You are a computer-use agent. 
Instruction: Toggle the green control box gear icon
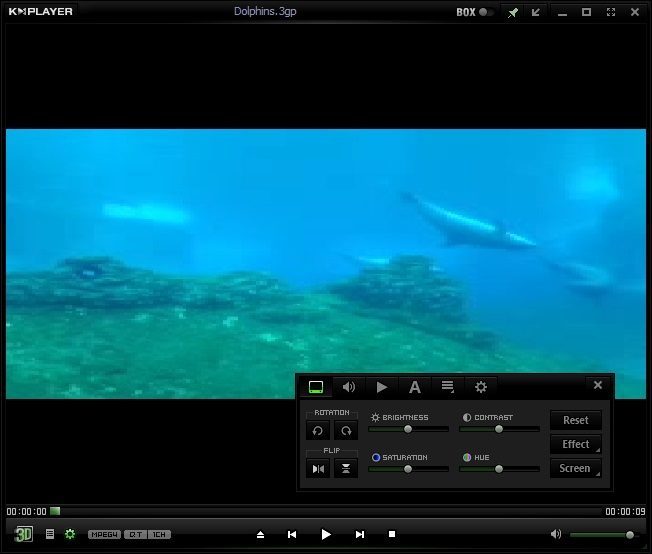point(70,534)
